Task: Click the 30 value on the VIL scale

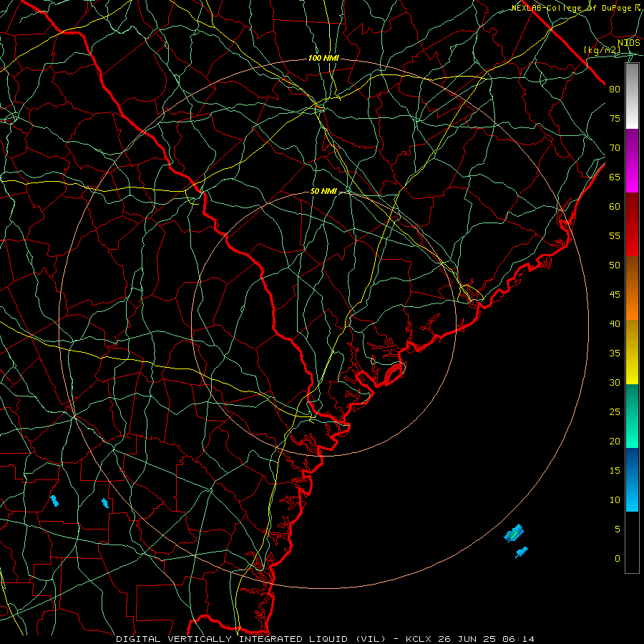Action: coord(615,383)
